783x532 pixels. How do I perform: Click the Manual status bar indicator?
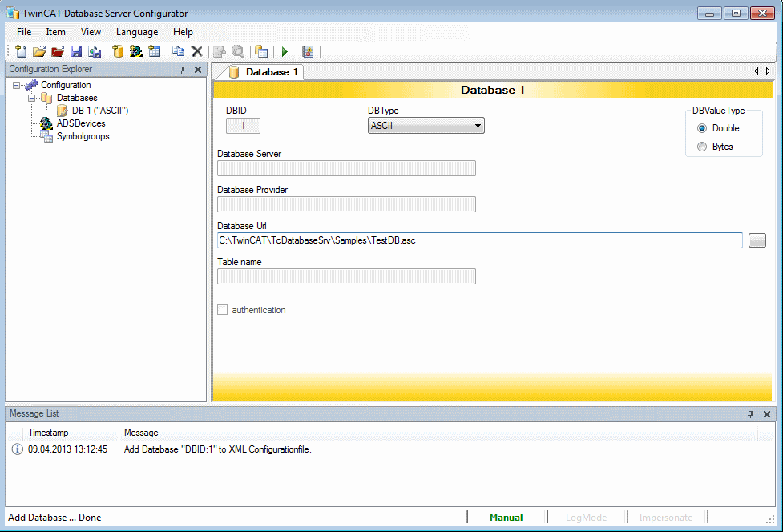tap(507, 518)
